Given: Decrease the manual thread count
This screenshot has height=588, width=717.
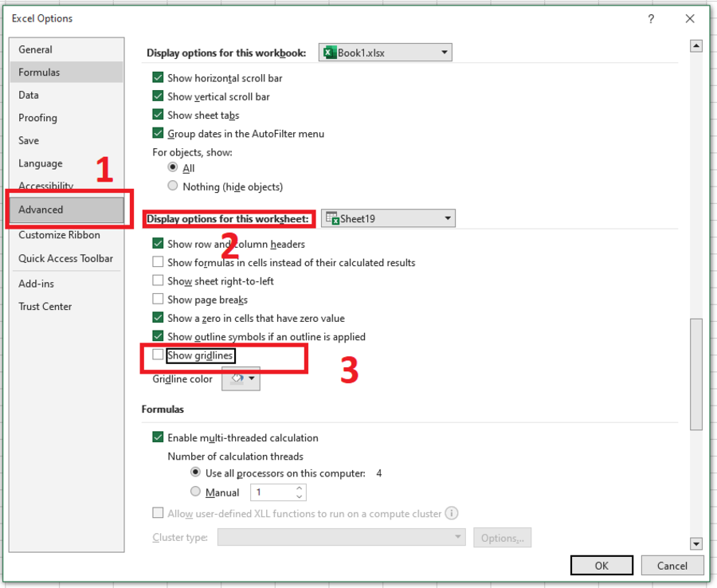Looking at the screenshot, I should 299,496.
